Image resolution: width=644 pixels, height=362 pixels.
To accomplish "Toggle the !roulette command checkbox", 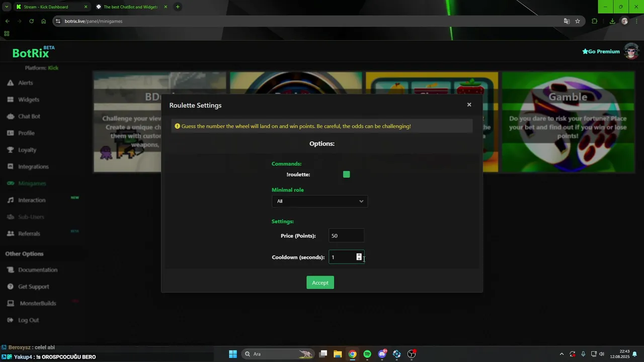I will tap(346, 174).
